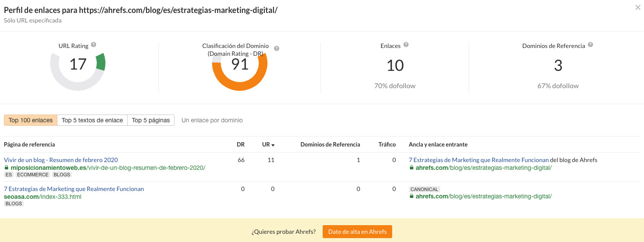Click the 70% dofollow text
The height and width of the screenshot is (242, 644).
click(395, 86)
